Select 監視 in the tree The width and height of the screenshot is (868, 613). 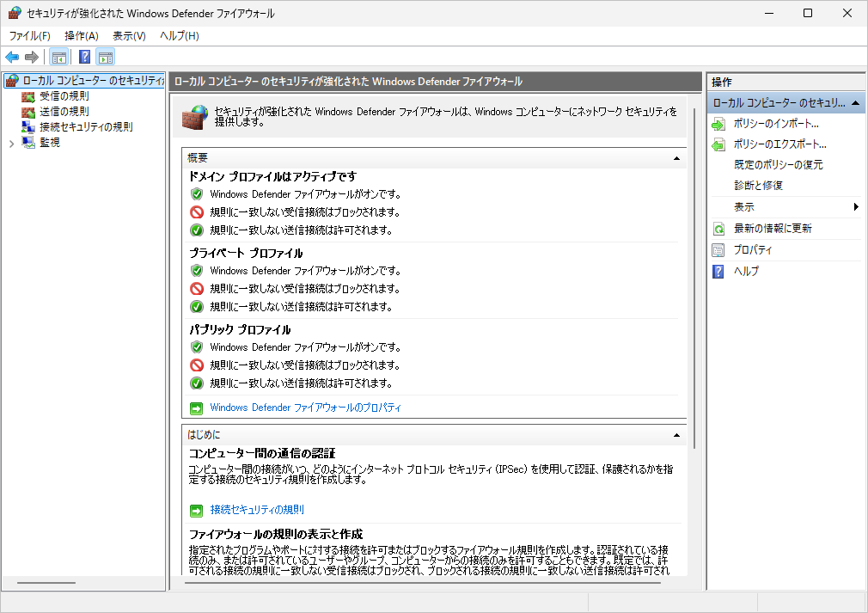coord(50,143)
